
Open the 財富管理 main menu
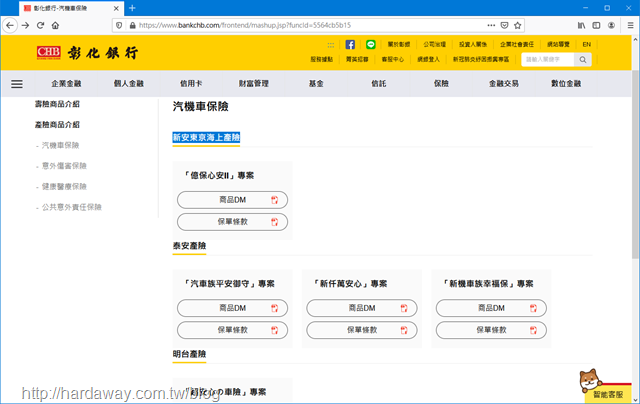pyautogui.click(x=253, y=84)
